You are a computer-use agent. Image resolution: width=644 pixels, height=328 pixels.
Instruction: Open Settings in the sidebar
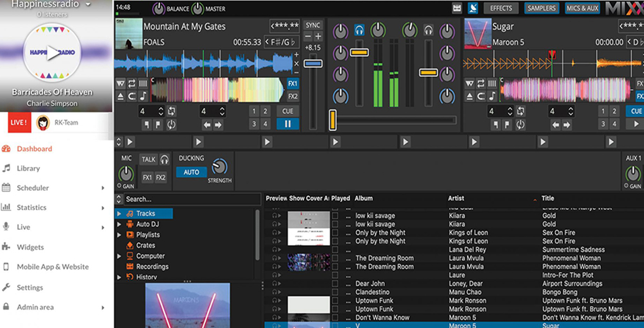[x=30, y=287]
